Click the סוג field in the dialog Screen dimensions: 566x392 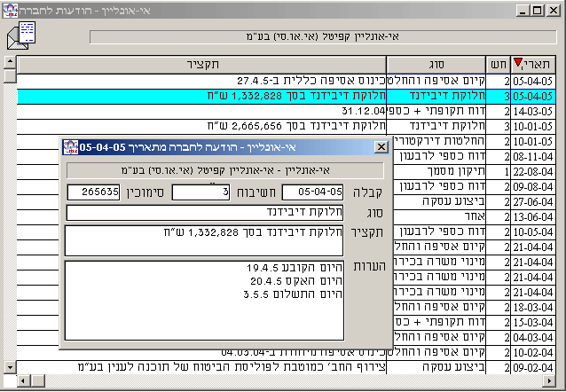pos(205,213)
